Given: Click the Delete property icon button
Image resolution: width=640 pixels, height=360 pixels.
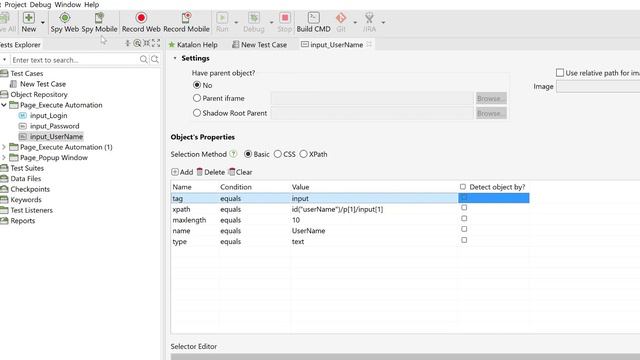Looking at the screenshot, I should (200, 172).
